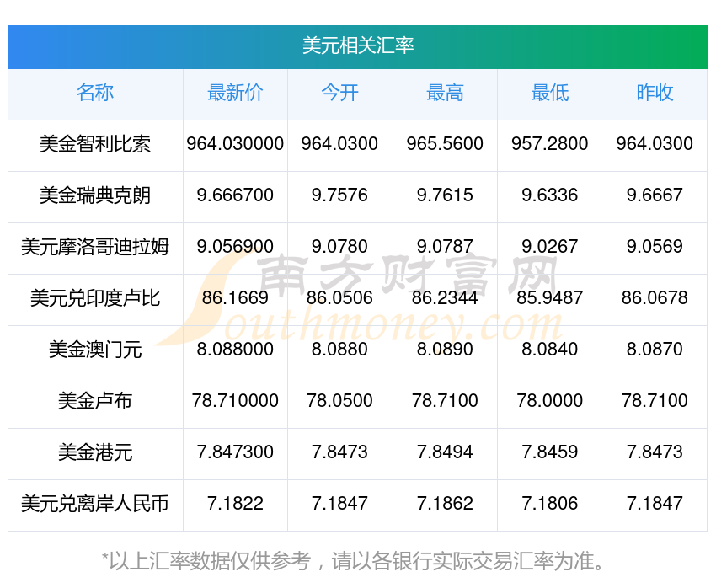Click the 美金卢布 row name
Image resolution: width=716 pixels, height=588 pixels.
click(95, 401)
